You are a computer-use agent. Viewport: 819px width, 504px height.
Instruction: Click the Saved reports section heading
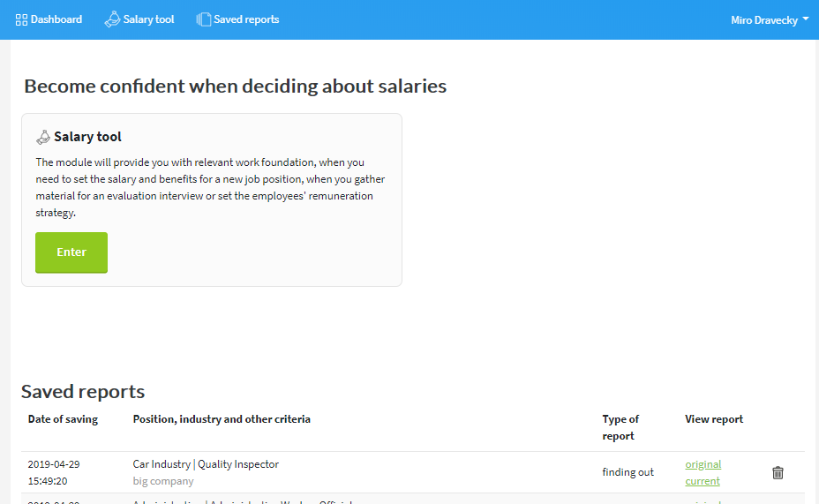83,392
